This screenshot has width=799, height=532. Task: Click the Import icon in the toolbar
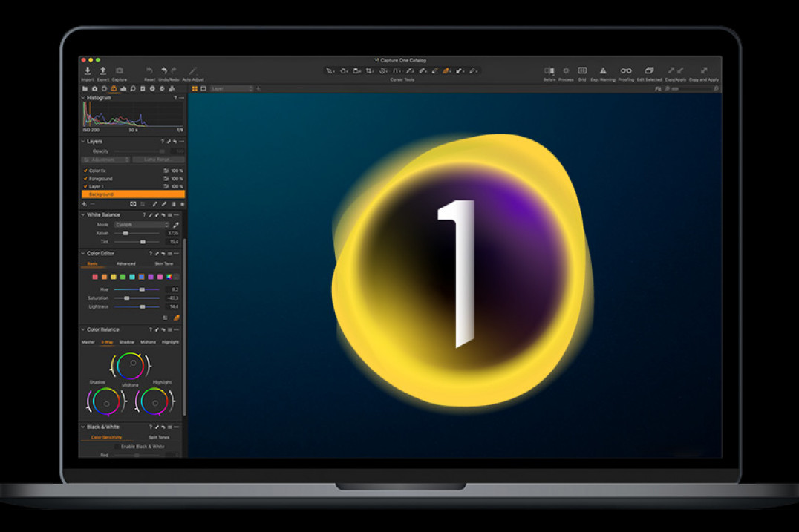(x=87, y=70)
